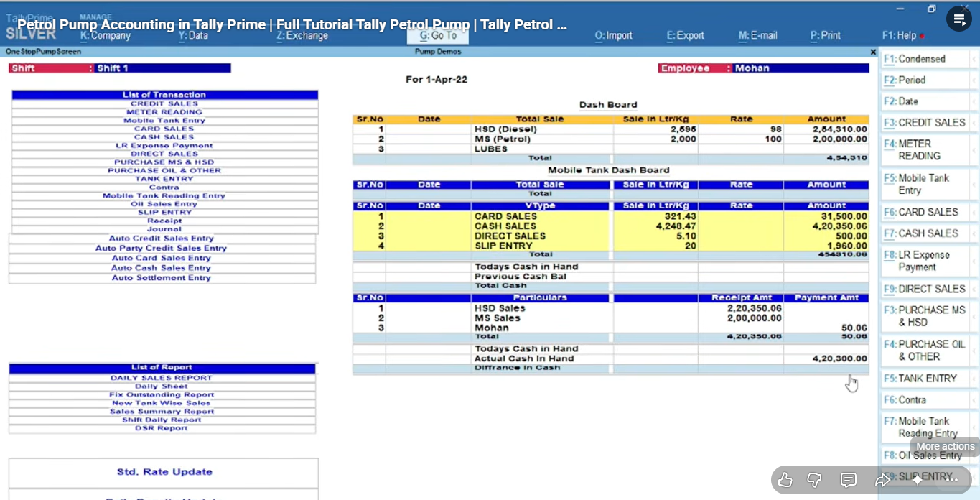Share the video using arrow icon
Screen dimensions: 980x500
[883, 480]
